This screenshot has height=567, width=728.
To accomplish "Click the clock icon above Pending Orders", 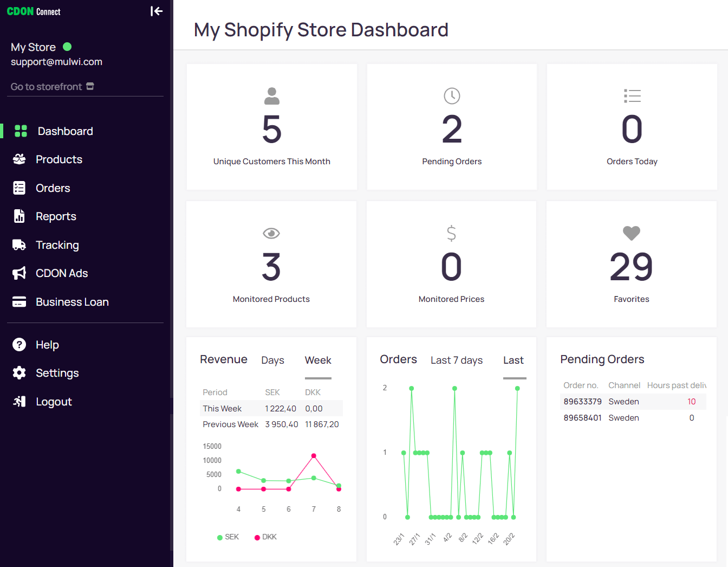I will click(x=452, y=96).
